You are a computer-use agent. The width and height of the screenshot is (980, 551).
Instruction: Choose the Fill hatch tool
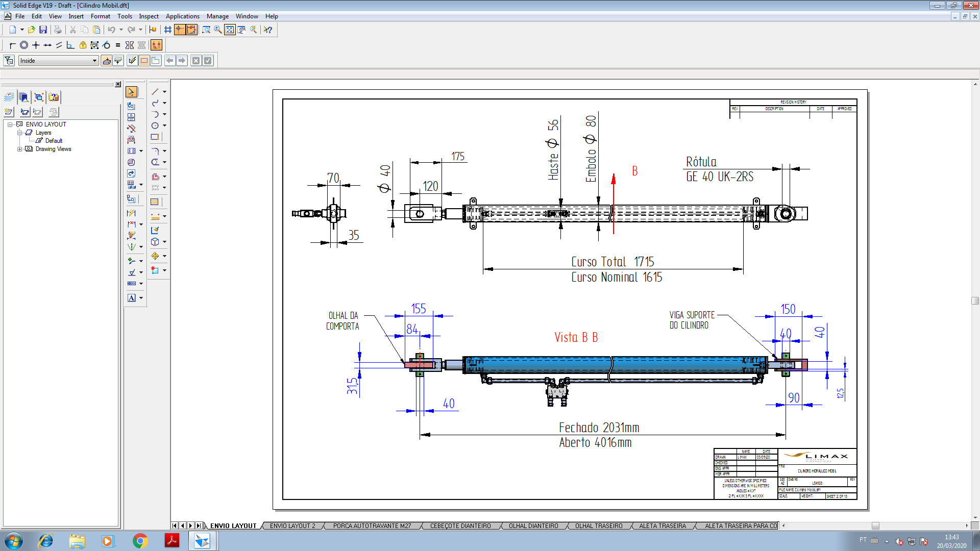(155, 202)
